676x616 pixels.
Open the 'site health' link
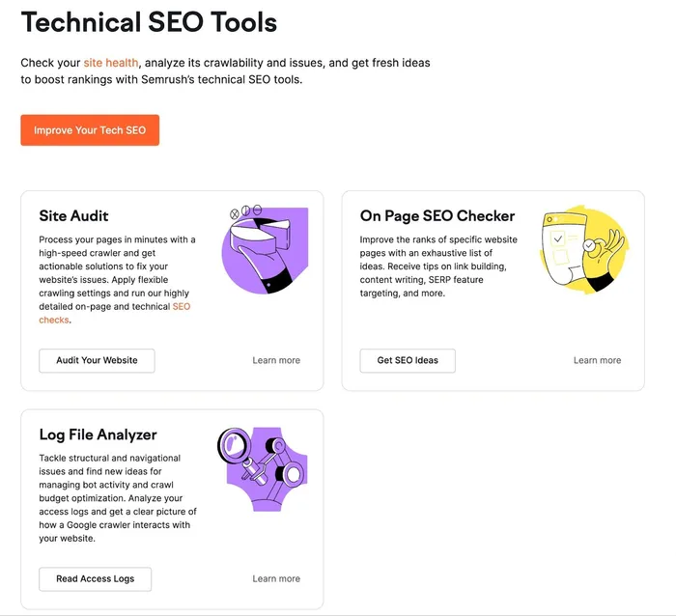pos(111,63)
